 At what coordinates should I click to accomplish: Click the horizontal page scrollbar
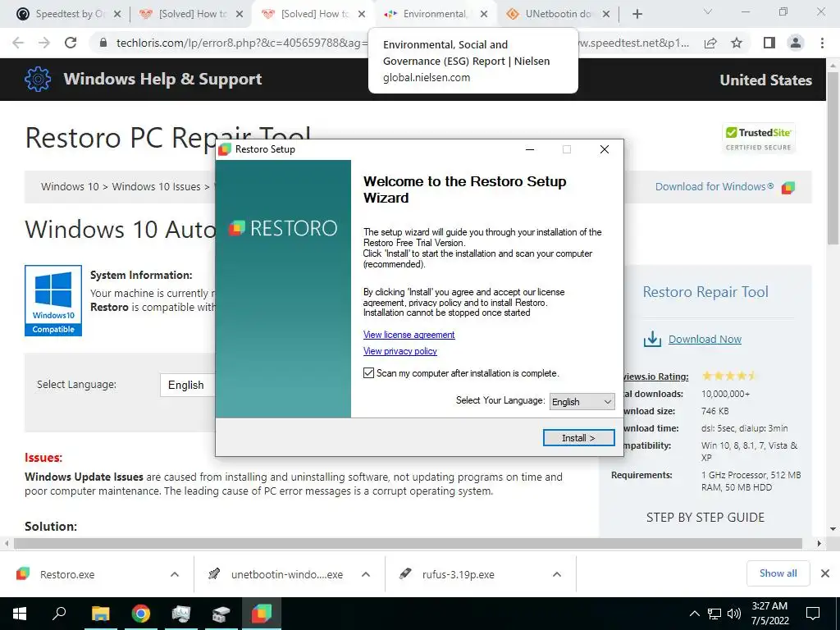tap(408, 543)
